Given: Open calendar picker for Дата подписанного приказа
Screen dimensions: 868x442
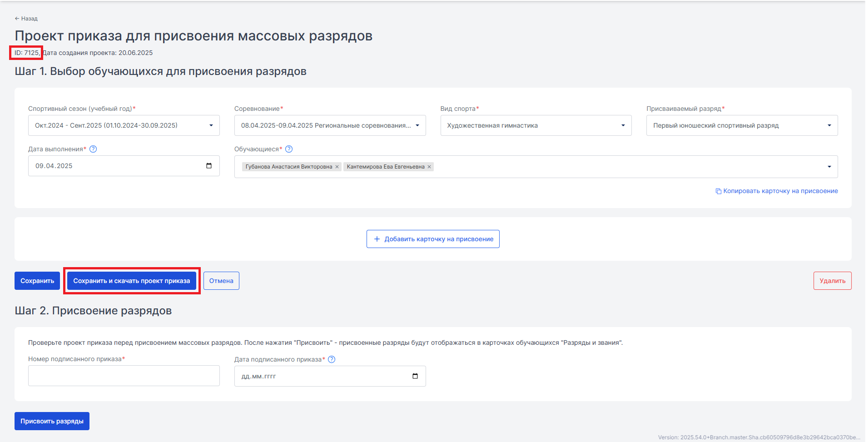Looking at the screenshot, I should pos(415,376).
